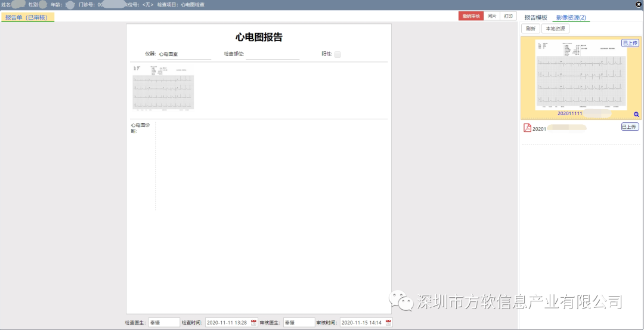Viewport: 644px width, 330px height.
Task: Click the red 撤销审核 button
Action: [470, 16]
